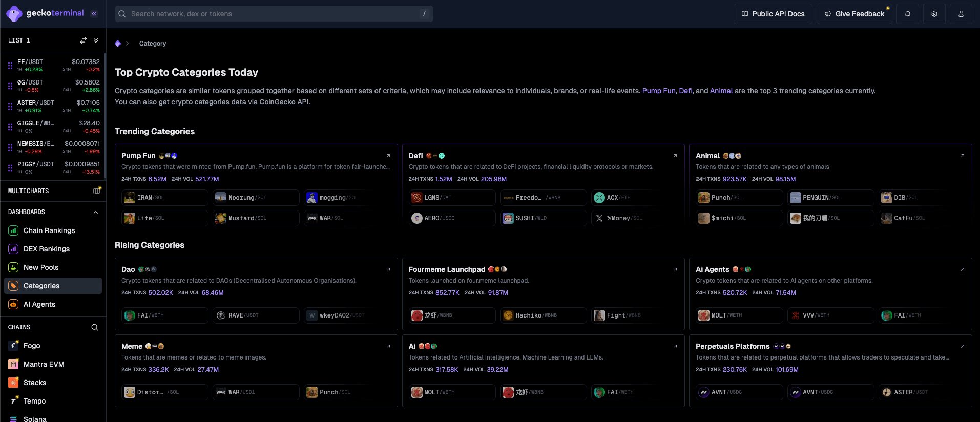Screen dimensions: 980x422
Task: Open the IRAN/SOL pool chip
Action: point(165,198)
